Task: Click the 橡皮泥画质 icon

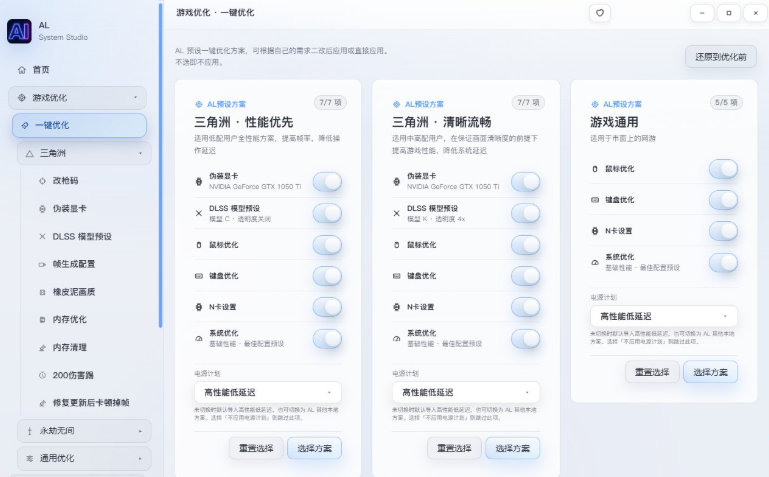Action: pyautogui.click(x=42, y=292)
